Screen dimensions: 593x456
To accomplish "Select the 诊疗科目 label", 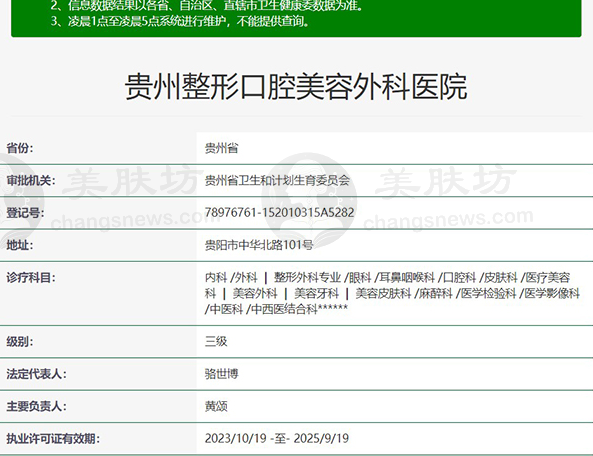I will click(31, 278).
